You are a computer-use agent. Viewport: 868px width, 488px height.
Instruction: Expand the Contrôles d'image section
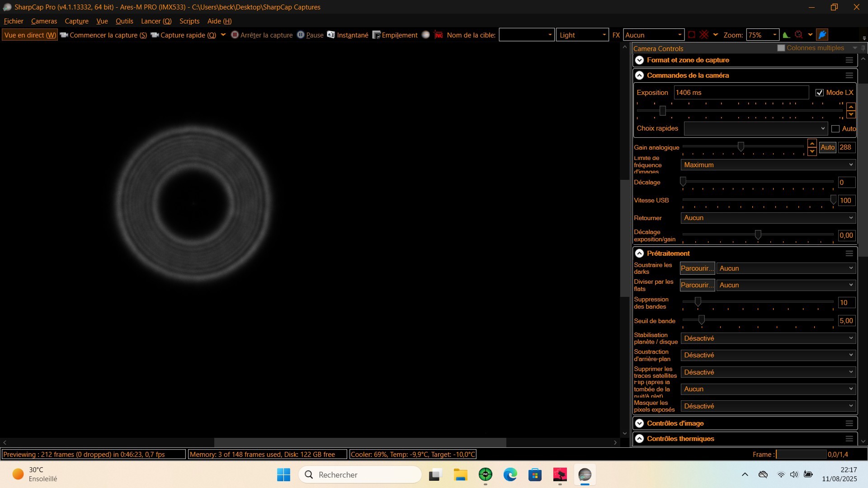(x=639, y=423)
